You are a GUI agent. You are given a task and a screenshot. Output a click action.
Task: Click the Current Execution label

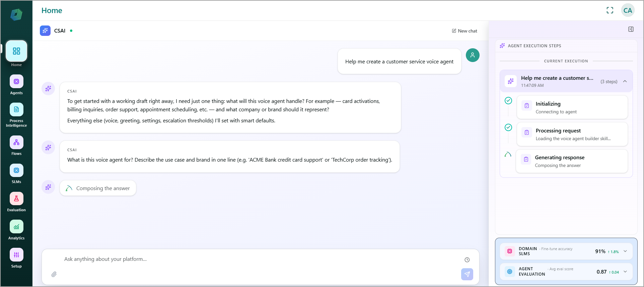[566, 61]
